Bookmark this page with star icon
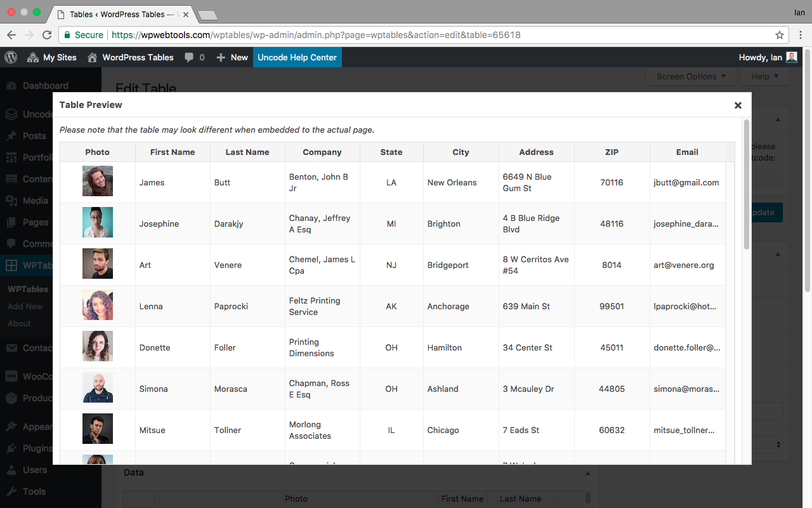812x508 pixels. [x=780, y=35]
